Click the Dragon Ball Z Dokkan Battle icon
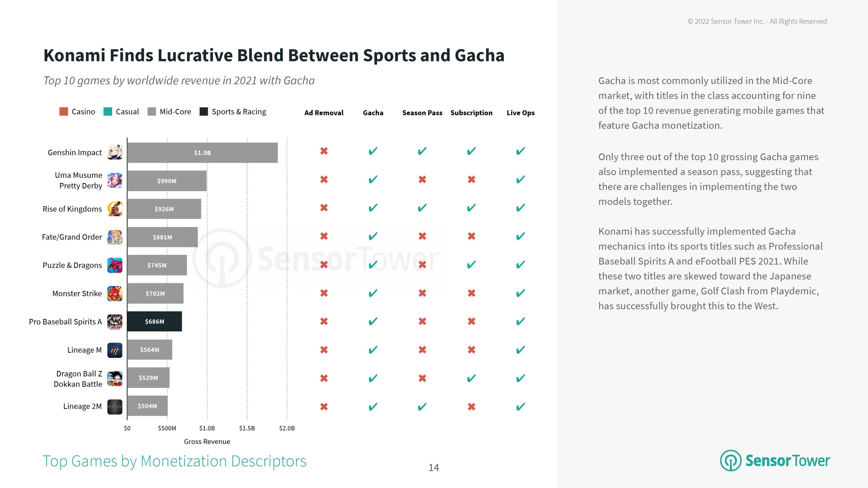 [x=115, y=378]
